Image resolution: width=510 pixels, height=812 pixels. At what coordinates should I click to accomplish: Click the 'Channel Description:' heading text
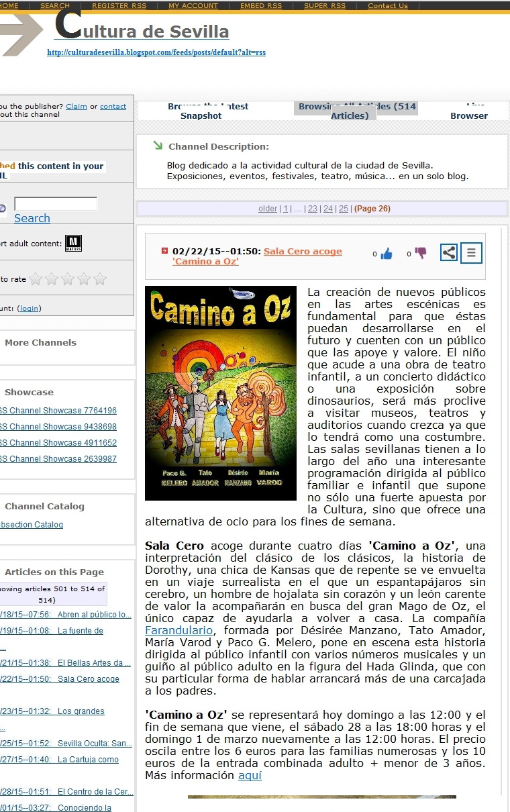click(219, 146)
